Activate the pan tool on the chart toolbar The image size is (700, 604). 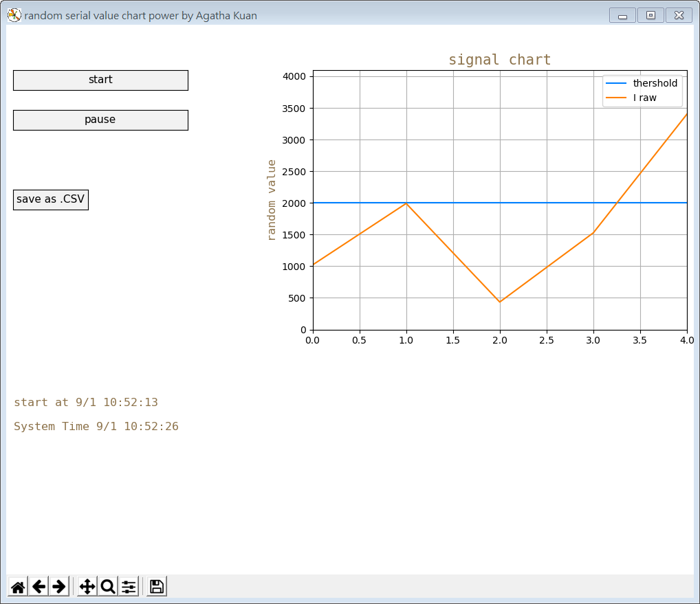tap(86, 586)
